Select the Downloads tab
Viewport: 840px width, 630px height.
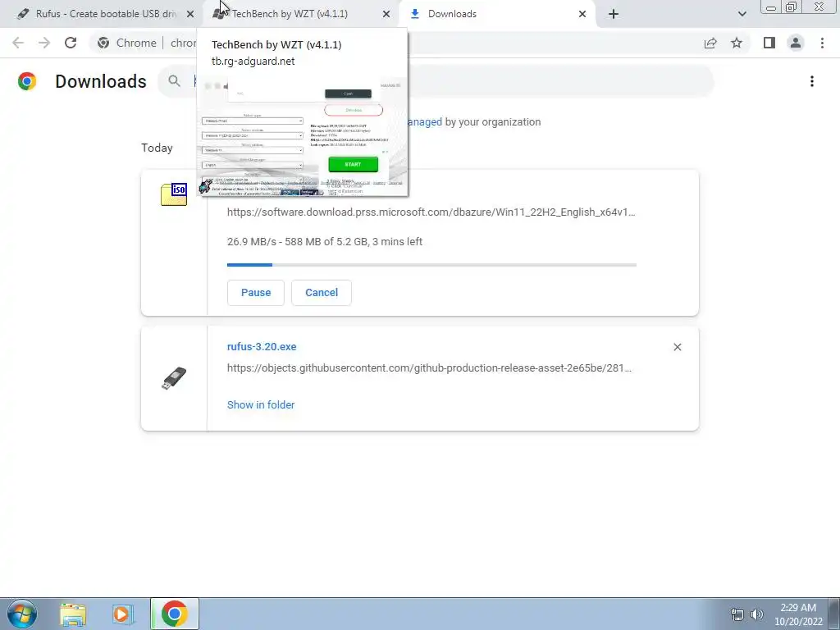[x=496, y=14]
